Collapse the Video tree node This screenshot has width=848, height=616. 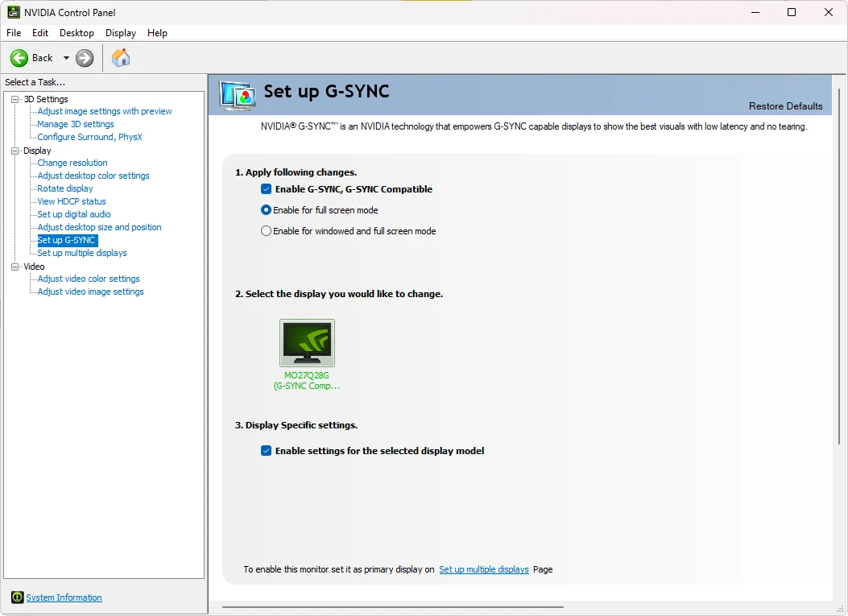click(15, 267)
